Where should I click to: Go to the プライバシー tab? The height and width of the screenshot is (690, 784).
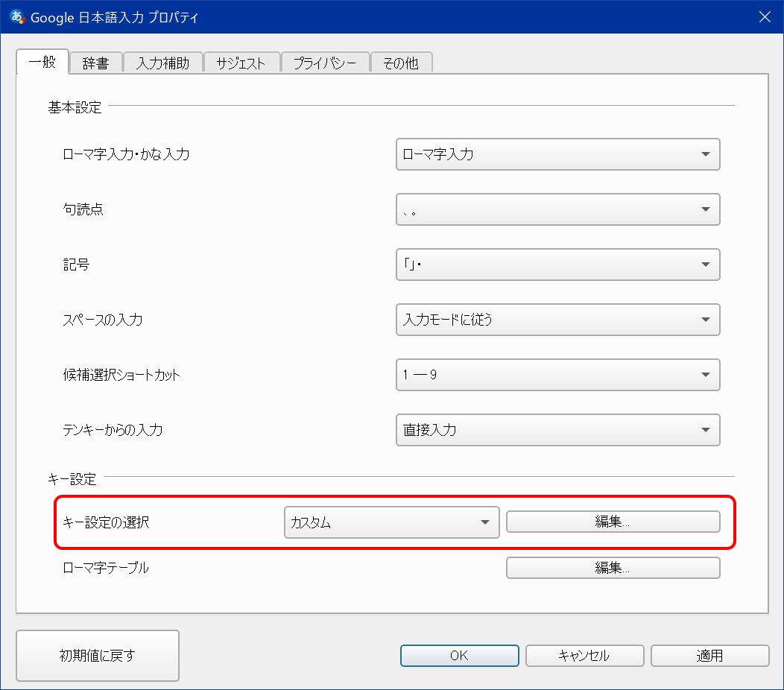tap(325, 63)
